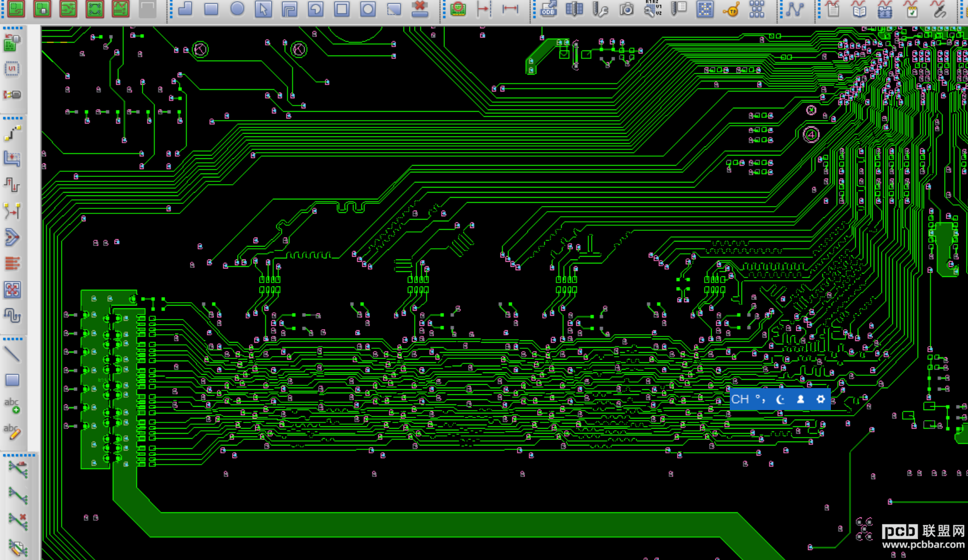Select the Shape Add Rectangle tool
The width and height of the screenshot is (968, 560).
(x=211, y=9)
